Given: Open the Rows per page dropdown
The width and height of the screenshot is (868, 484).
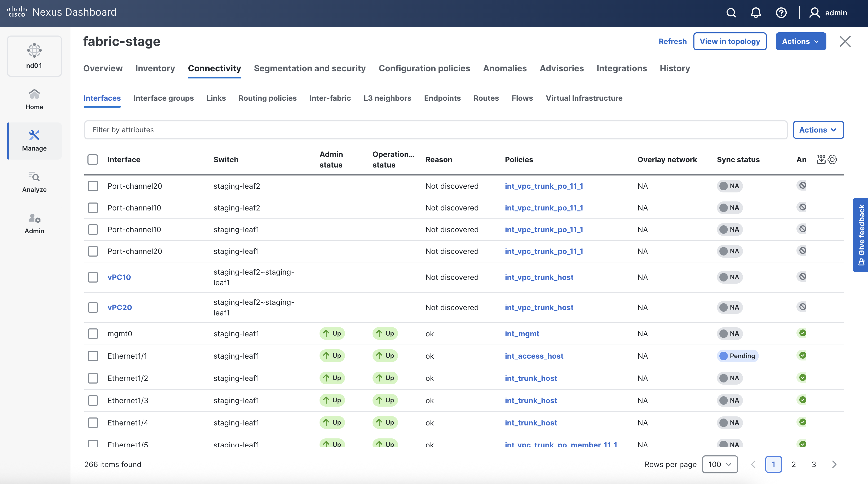Looking at the screenshot, I should pos(720,464).
